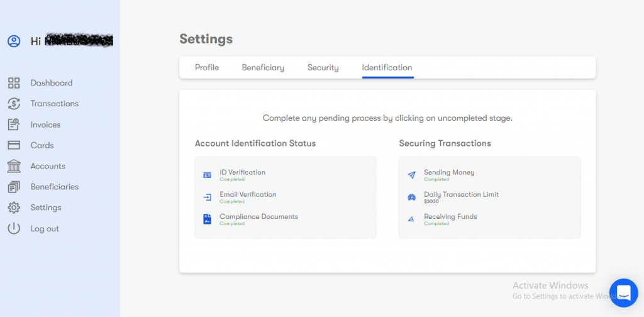Click the Settings gear icon
The height and width of the screenshot is (317, 644).
point(14,208)
